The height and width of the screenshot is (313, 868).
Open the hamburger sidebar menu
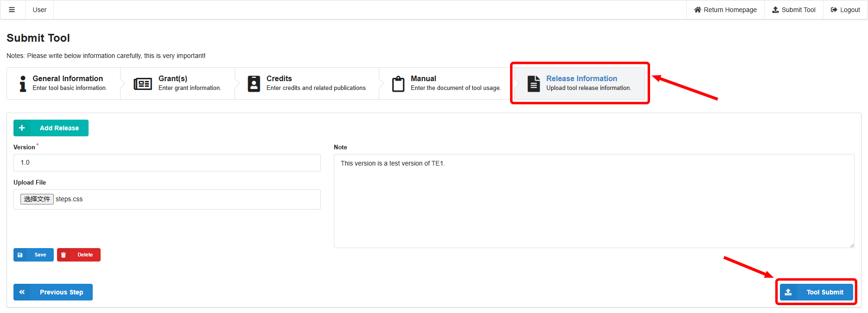coord(12,10)
